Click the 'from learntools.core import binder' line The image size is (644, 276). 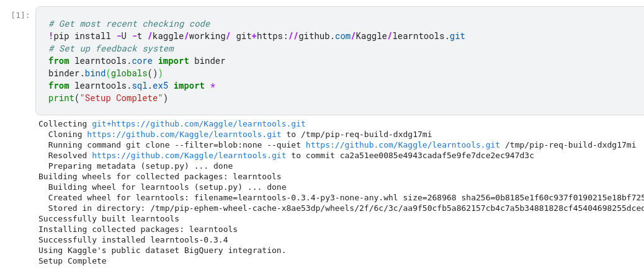point(136,61)
